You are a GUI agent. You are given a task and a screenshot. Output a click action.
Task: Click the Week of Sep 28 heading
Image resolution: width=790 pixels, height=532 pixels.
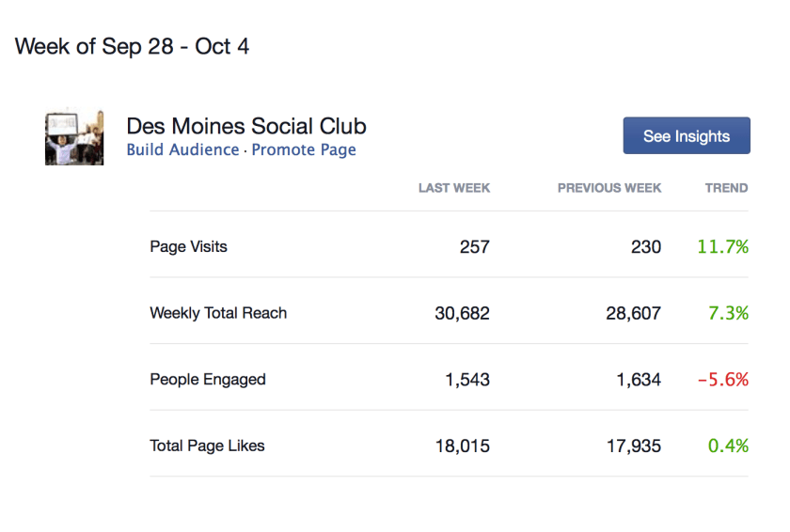[133, 46]
